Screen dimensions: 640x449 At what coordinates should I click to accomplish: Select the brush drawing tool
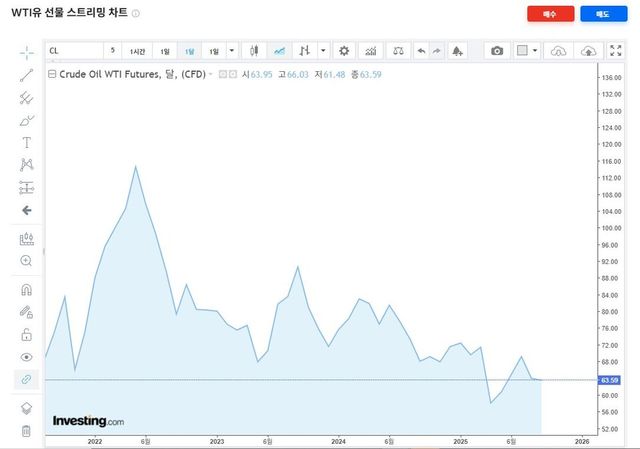point(27,120)
